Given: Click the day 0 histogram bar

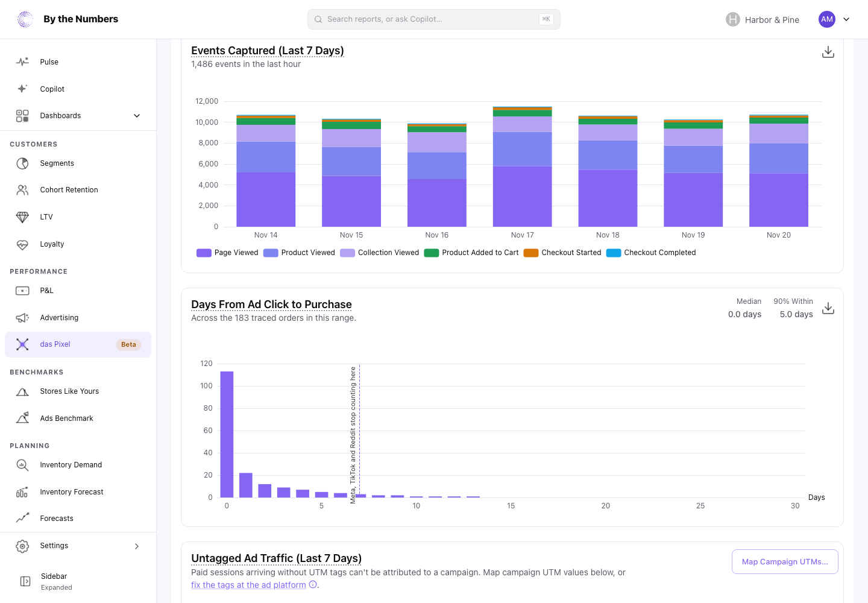Looking at the screenshot, I should [x=227, y=434].
